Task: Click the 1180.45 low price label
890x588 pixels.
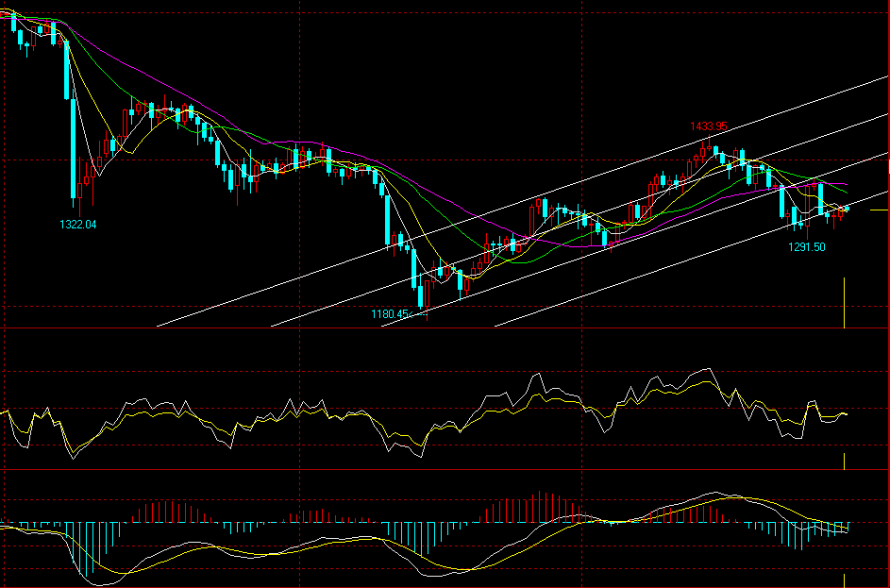Action: 392,313
